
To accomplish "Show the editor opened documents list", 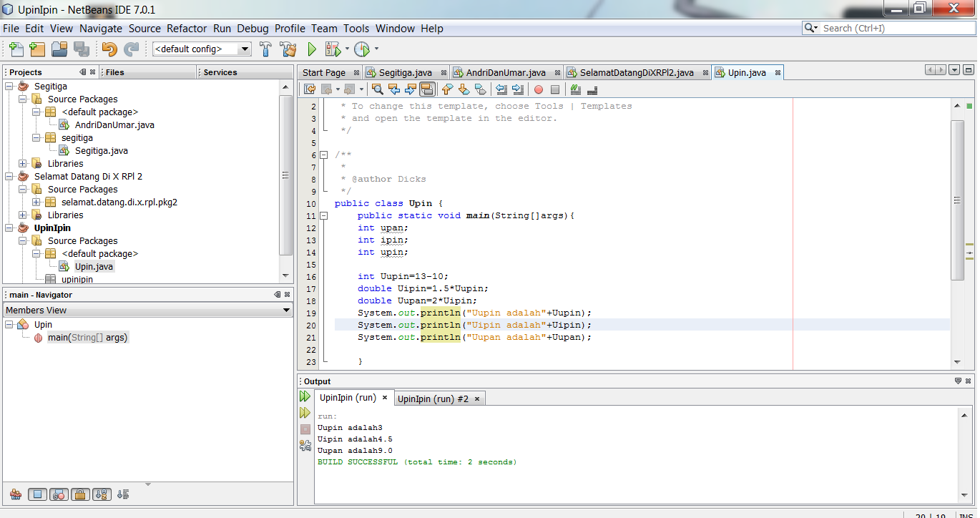I will [x=954, y=70].
